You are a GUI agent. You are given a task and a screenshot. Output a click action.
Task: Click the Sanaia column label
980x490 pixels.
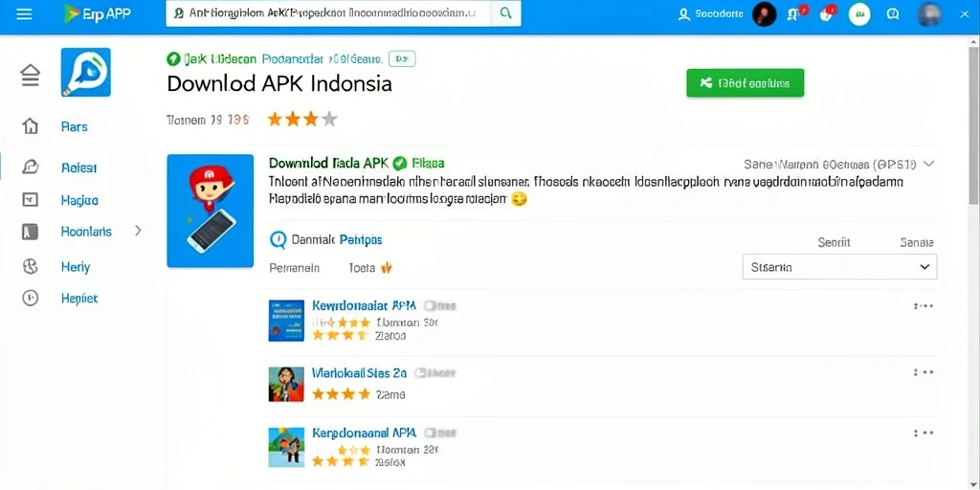click(x=917, y=242)
